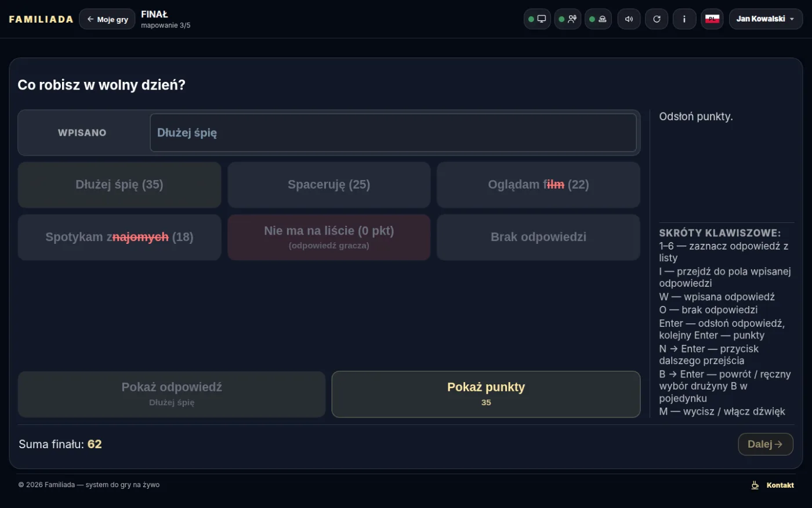Switch language via the PL flag

tap(712, 19)
